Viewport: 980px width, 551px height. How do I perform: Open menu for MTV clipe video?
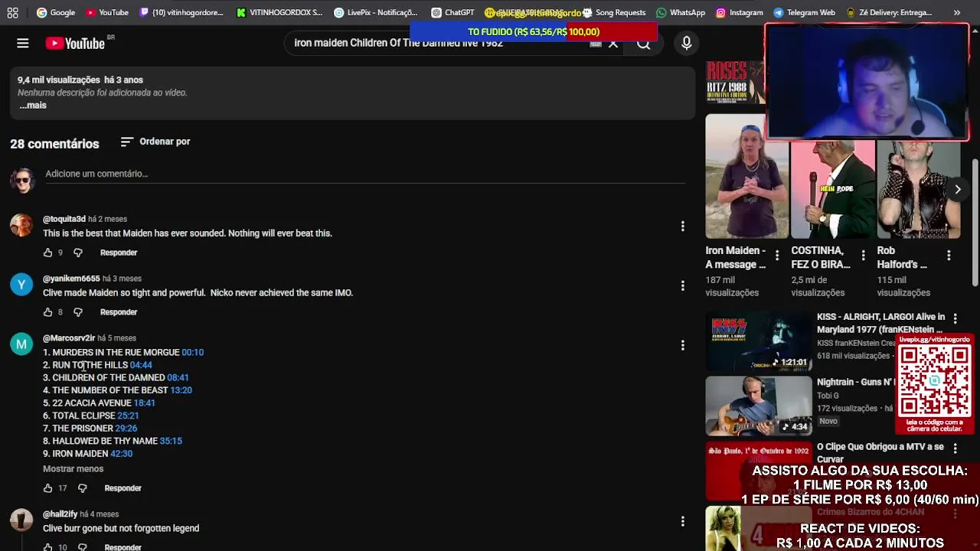pyautogui.click(x=955, y=448)
